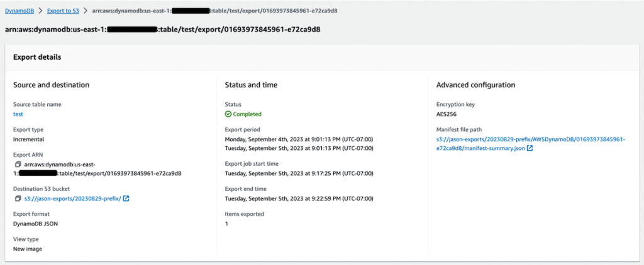
Task: Open the manifest-summary.json file path link
Action: [x=531, y=144]
